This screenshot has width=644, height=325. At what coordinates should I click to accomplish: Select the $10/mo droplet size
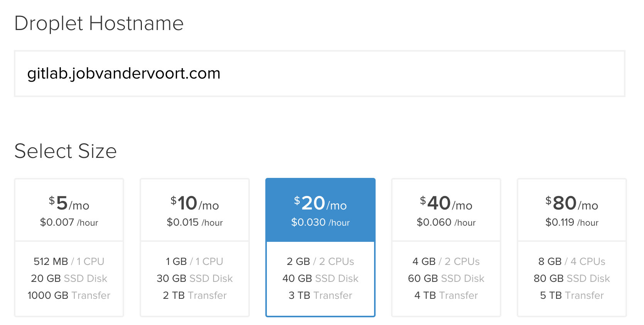click(194, 210)
